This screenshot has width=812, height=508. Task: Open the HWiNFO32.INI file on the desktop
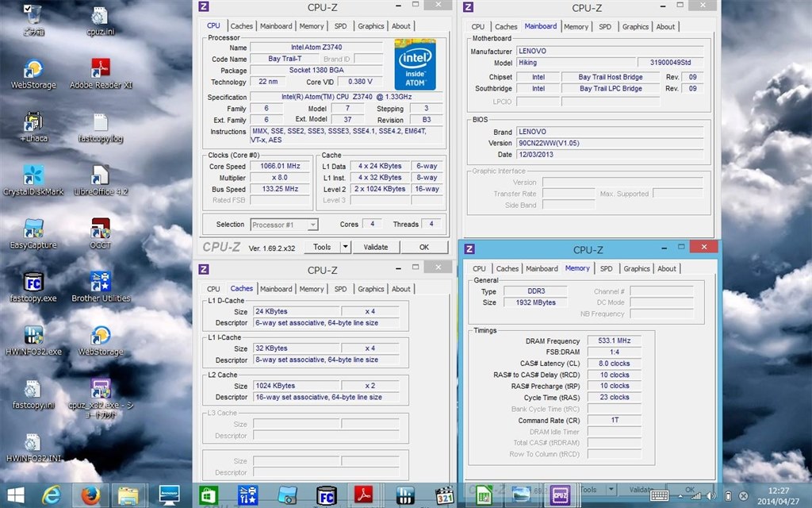click(33, 448)
